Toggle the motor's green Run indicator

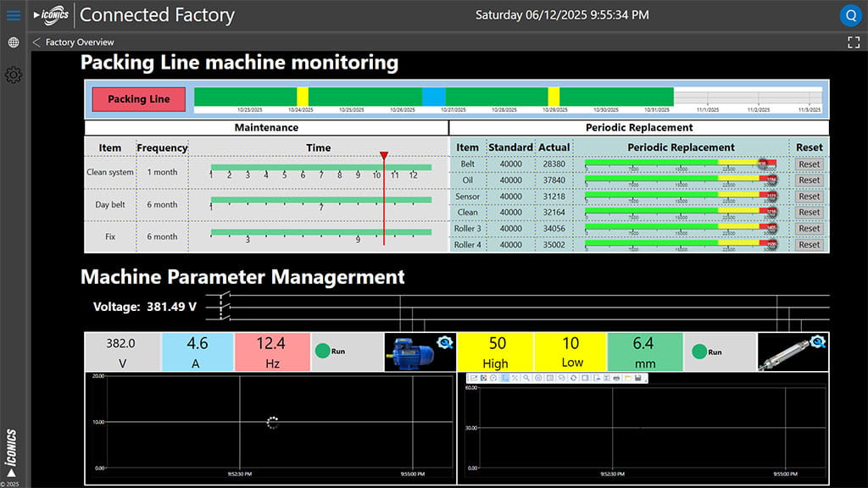pyautogui.click(x=322, y=351)
